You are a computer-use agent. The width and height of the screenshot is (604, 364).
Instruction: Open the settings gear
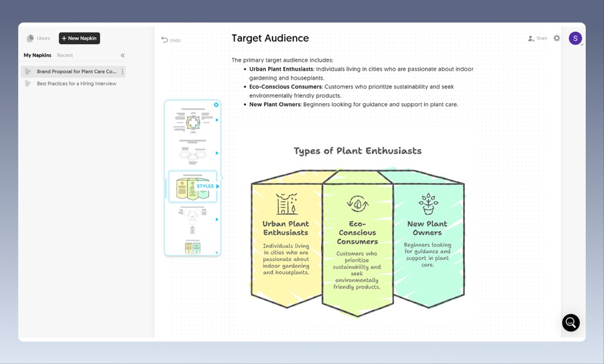pos(557,38)
